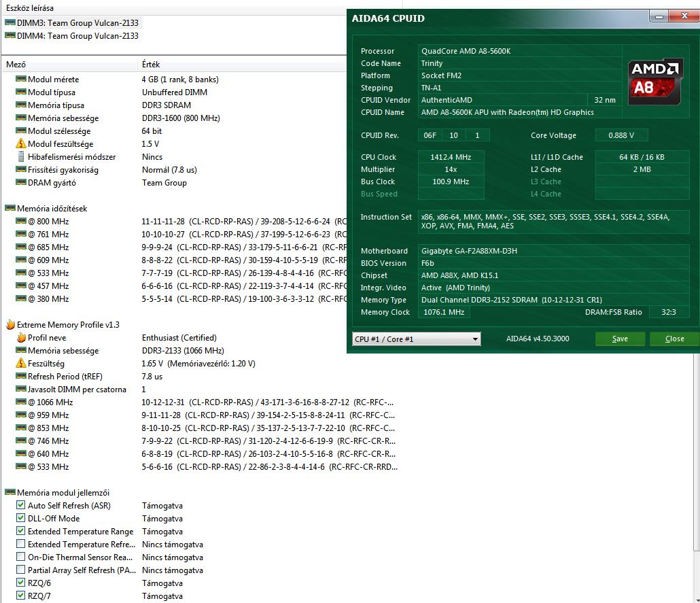
Task: Click memory icon beside @ 457 MHz
Action: coord(21,286)
